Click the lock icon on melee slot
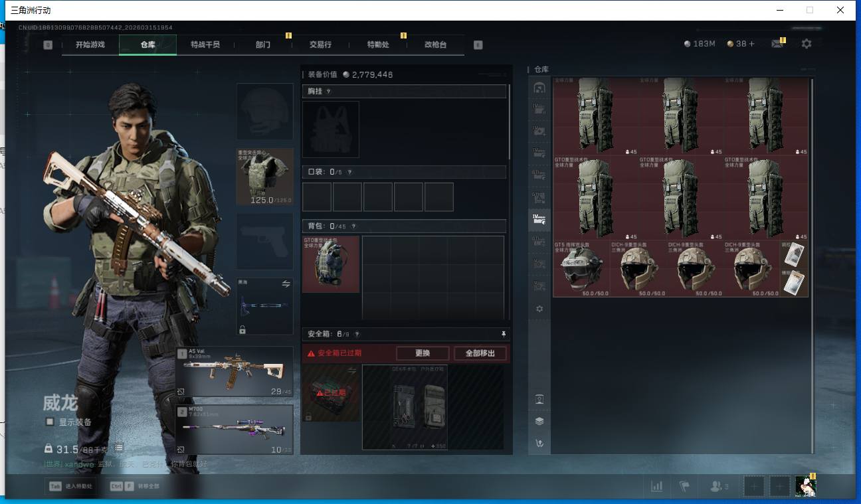Screen dimensions: 861x504 point(242,329)
